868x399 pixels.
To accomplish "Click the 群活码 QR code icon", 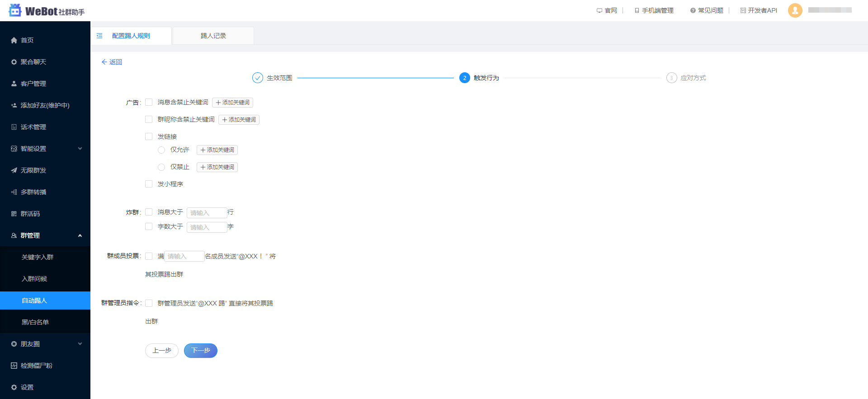I will click(14, 214).
